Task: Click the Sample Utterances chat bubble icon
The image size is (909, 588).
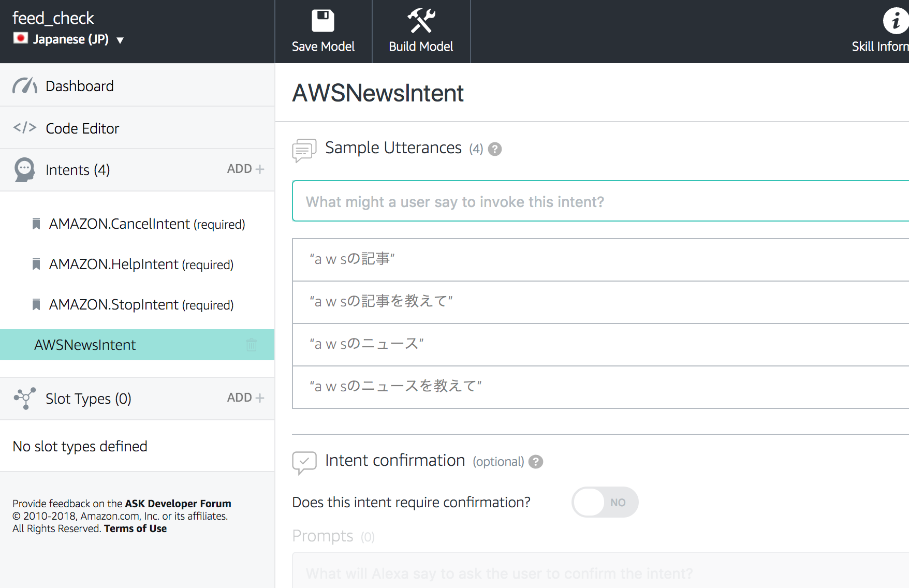Action: 304,150
